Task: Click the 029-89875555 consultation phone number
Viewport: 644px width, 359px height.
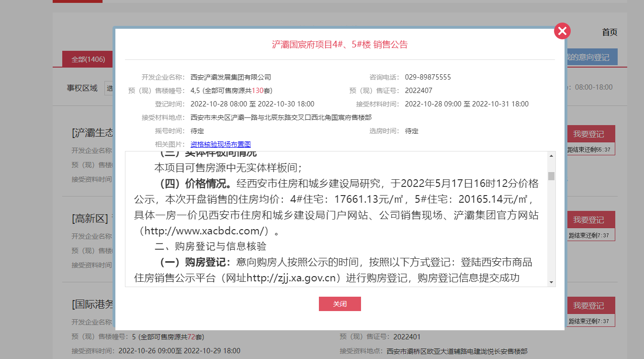Action: (428, 77)
